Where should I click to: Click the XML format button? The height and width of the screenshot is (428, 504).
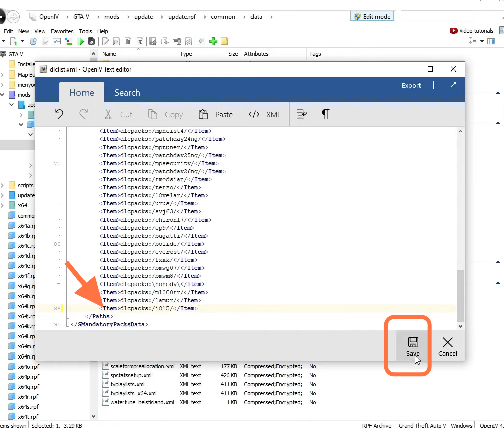(265, 115)
